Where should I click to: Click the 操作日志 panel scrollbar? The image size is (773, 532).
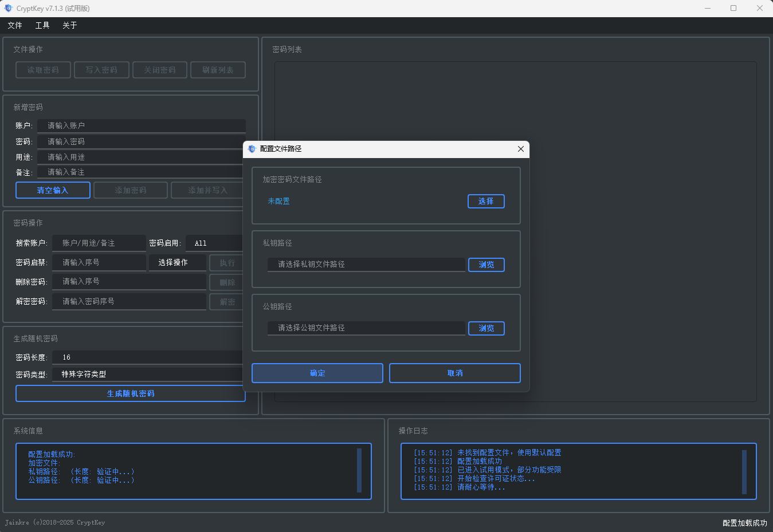click(744, 472)
